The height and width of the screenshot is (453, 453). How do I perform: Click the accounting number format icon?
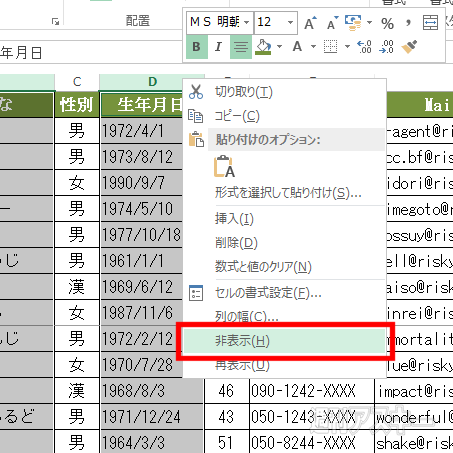353,23
